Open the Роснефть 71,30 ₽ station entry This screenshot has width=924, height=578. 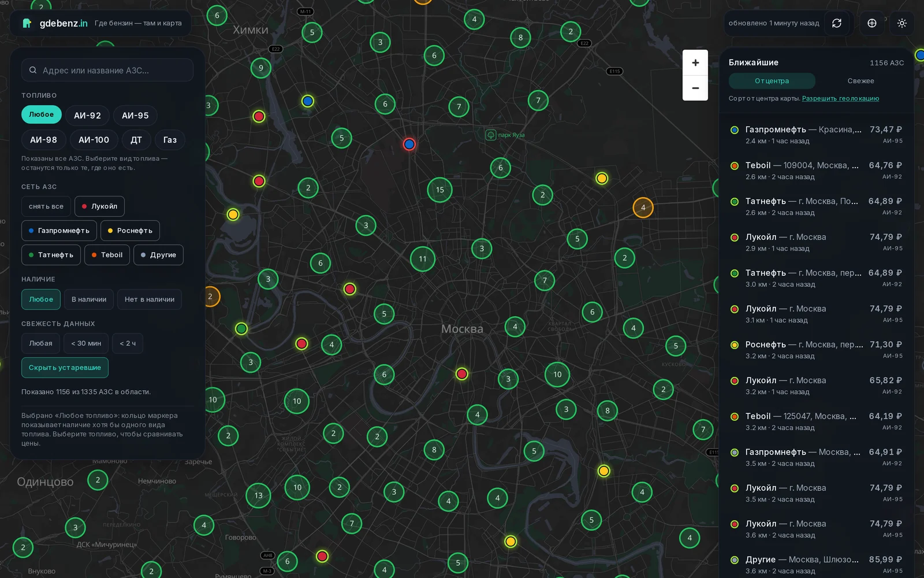coord(817,350)
